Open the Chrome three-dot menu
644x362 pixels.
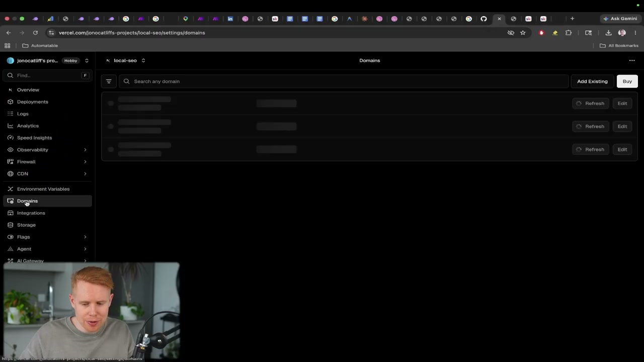point(635,33)
